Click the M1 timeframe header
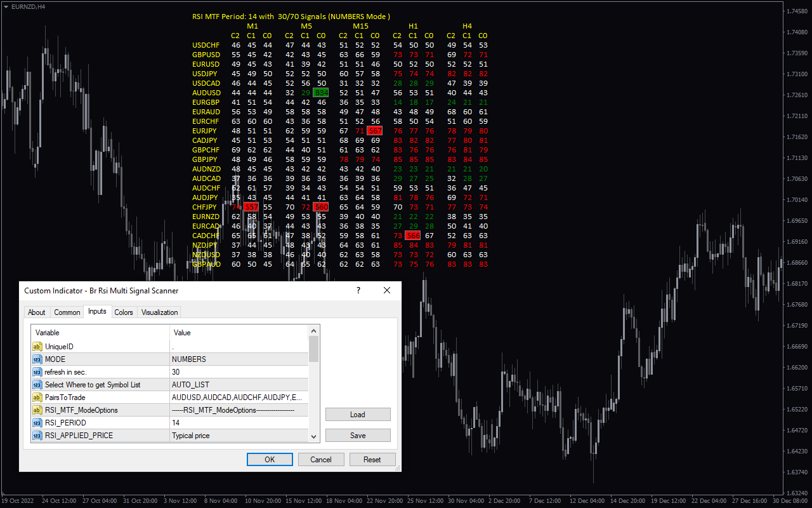 click(x=252, y=26)
